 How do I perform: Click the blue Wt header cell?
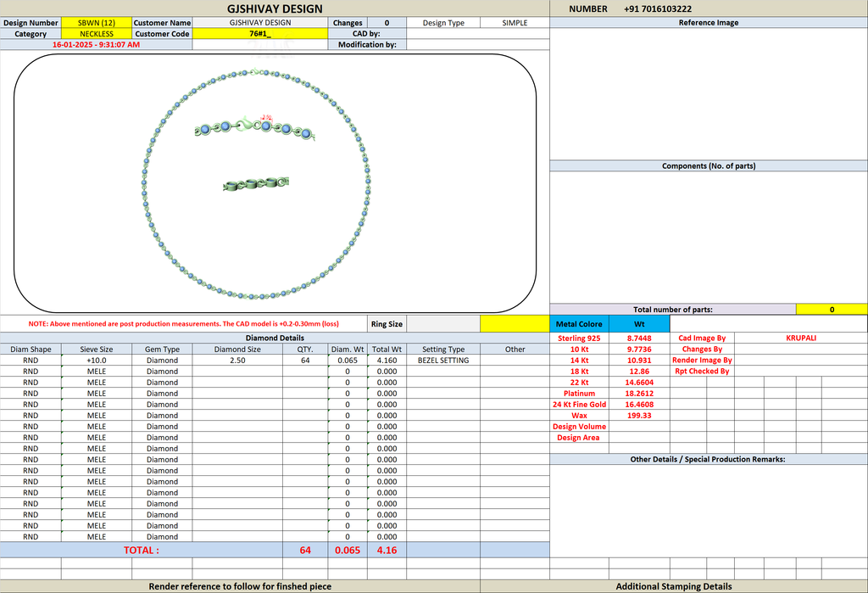639,324
